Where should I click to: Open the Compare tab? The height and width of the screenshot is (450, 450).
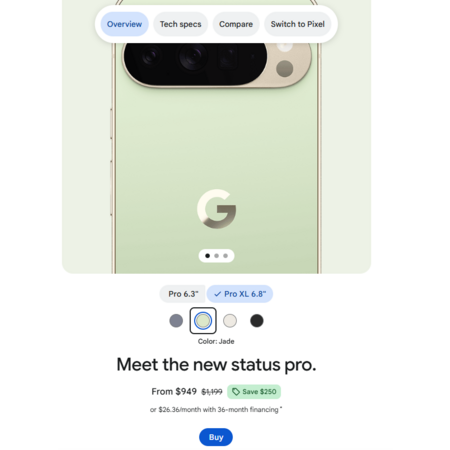(236, 24)
